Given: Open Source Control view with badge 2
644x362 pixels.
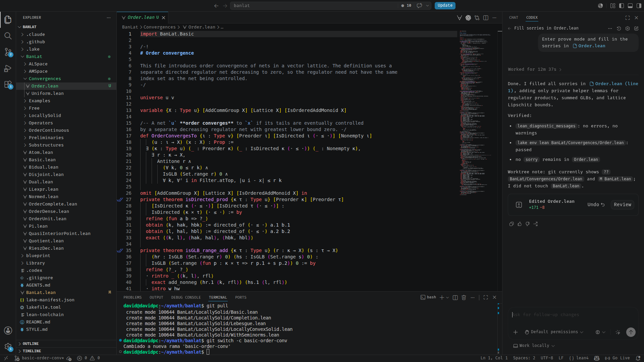Looking at the screenshot, I should coord(8,52).
